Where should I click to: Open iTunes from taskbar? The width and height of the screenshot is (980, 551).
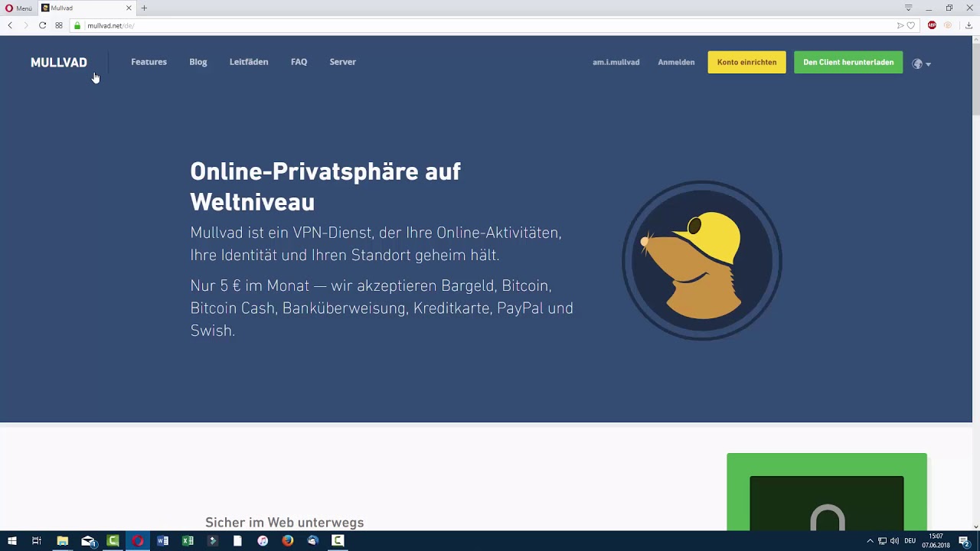click(263, 541)
